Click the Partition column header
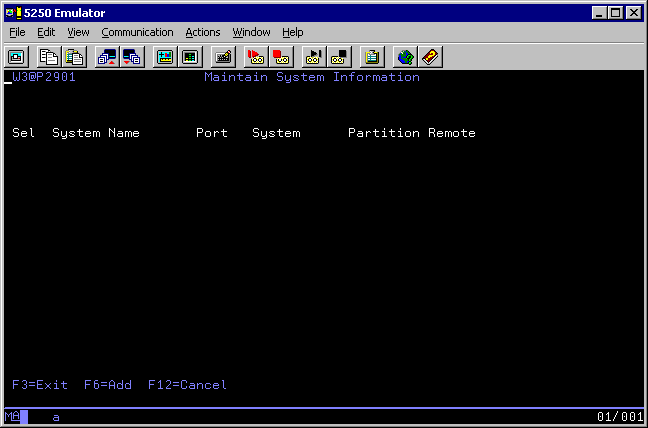 click(384, 133)
